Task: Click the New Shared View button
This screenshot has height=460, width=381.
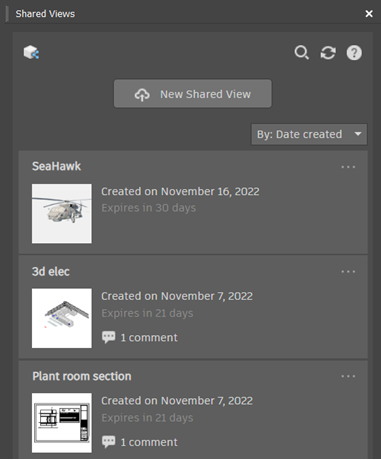Action: point(193,94)
